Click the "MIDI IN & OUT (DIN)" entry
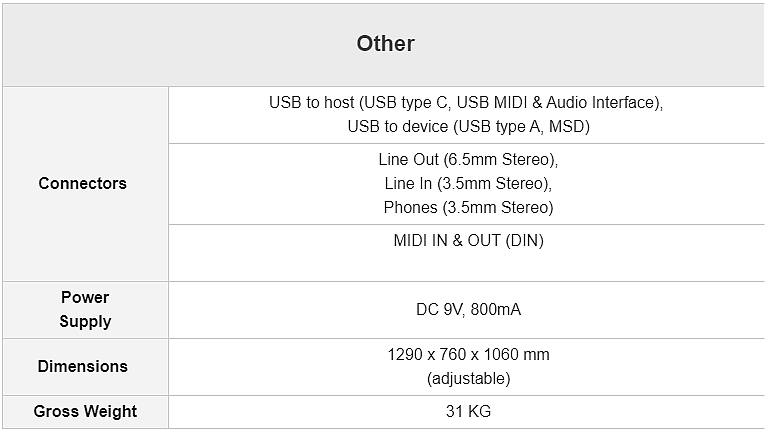 pos(468,241)
